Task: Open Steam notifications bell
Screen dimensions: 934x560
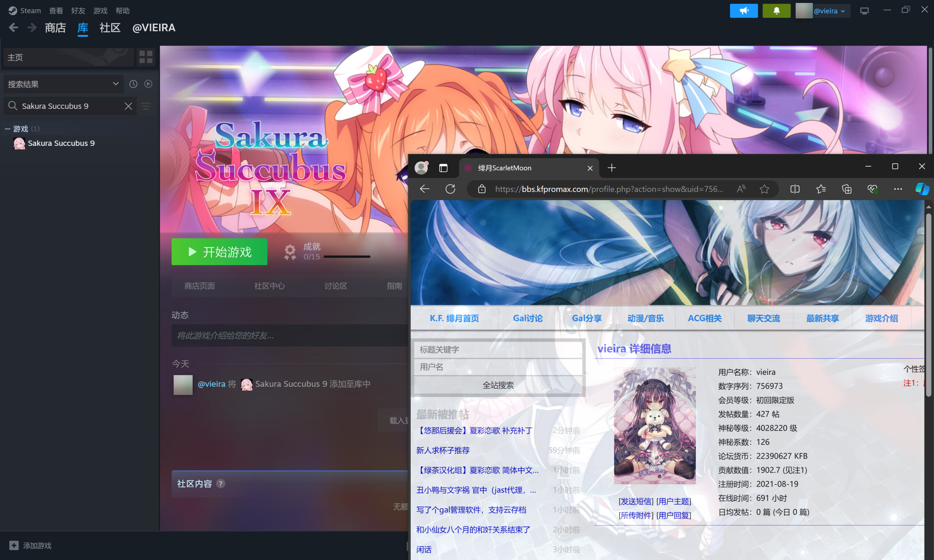Action: coord(776,11)
